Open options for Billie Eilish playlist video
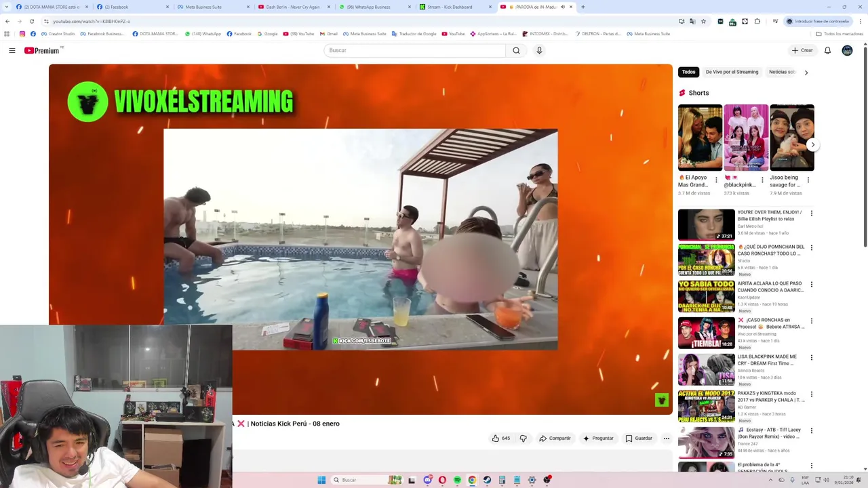Image resolution: width=868 pixels, height=488 pixels. click(x=811, y=213)
